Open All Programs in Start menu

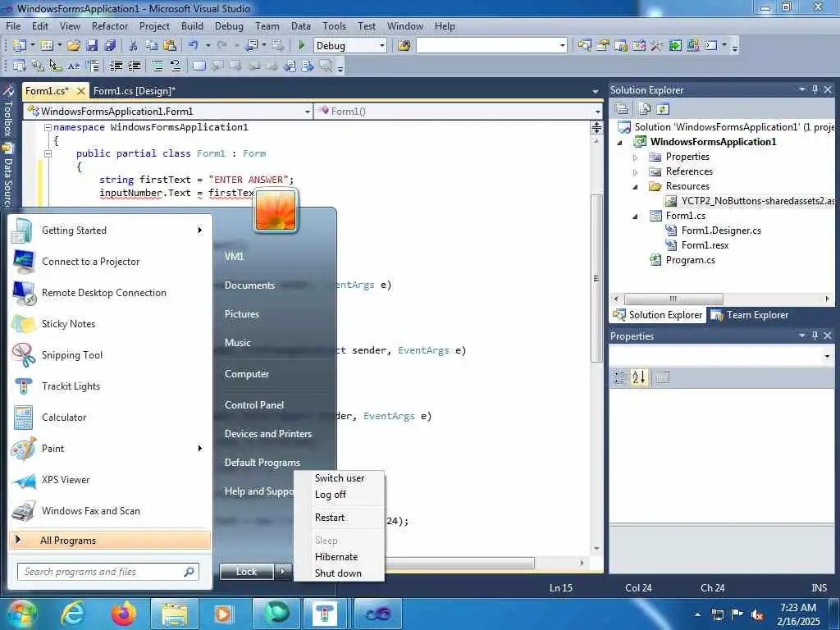(x=110, y=540)
